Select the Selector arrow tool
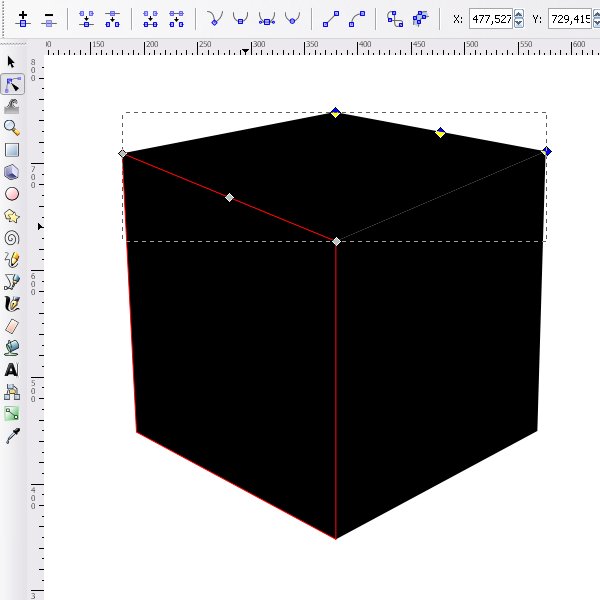This screenshot has width=600, height=600. 11,62
